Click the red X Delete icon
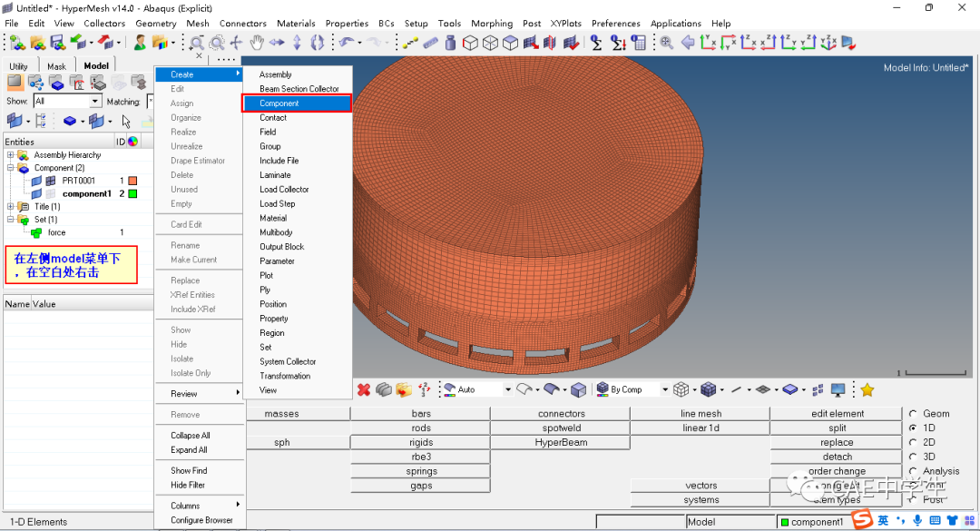Screen dimensions: 980x531 tap(364, 389)
